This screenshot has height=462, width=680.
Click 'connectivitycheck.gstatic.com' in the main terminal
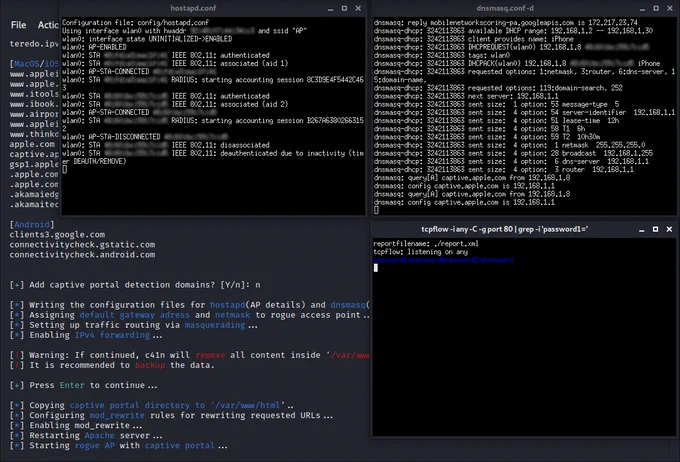point(82,245)
